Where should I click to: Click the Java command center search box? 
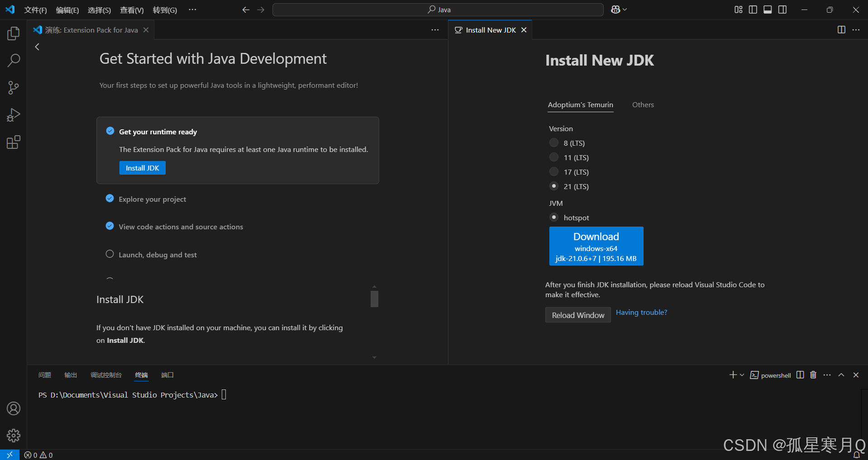click(438, 9)
